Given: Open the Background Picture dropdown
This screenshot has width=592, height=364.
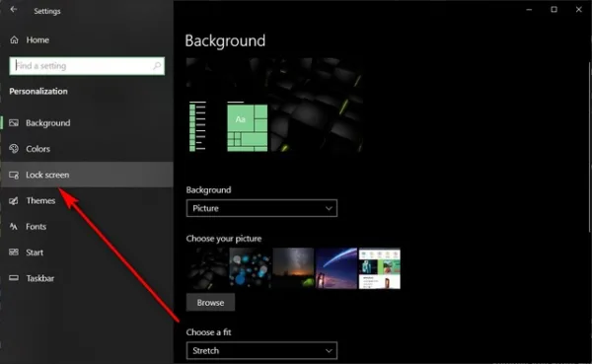Looking at the screenshot, I should (x=261, y=208).
